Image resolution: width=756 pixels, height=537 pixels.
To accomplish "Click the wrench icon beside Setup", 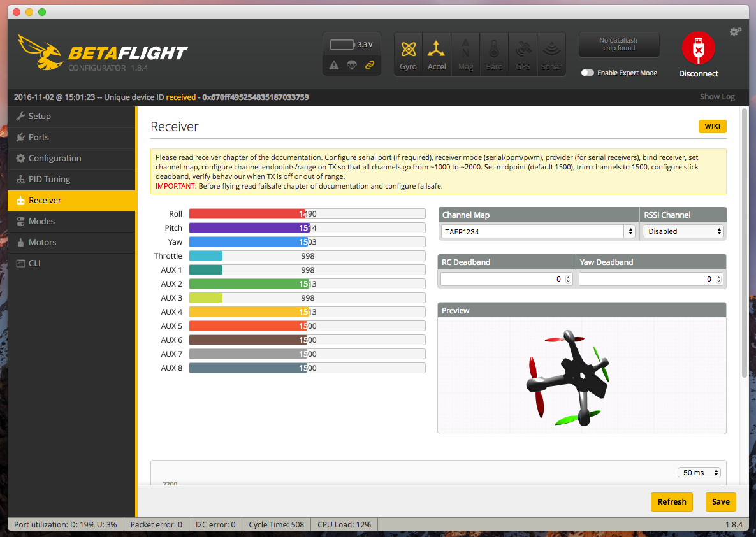I will (x=20, y=116).
